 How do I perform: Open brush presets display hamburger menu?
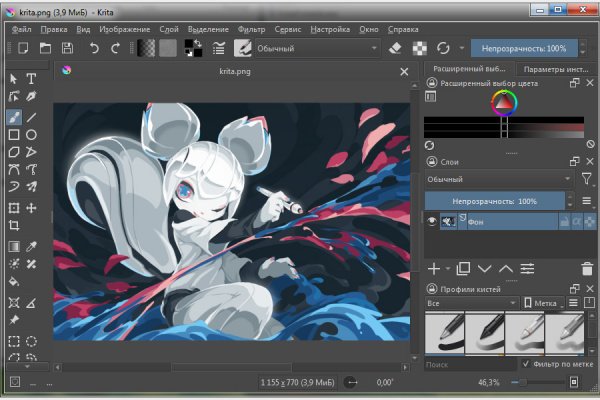click(x=573, y=303)
